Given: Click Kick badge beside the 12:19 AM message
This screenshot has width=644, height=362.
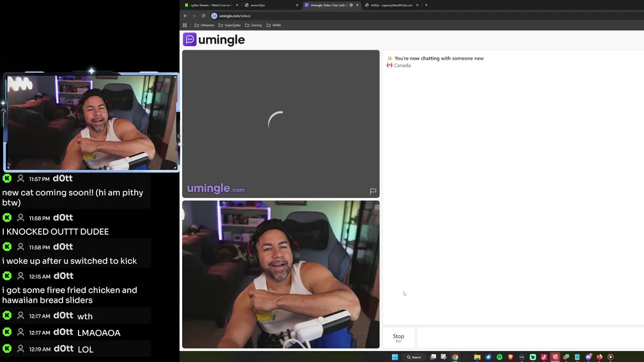Looking at the screenshot, I should (7, 349).
